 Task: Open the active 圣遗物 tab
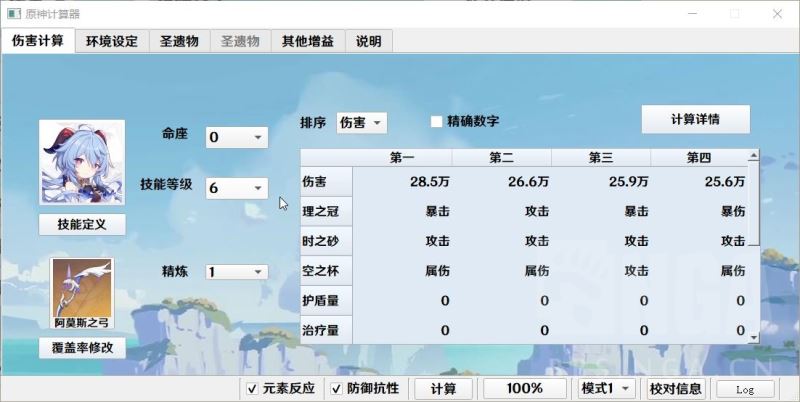point(179,41)
